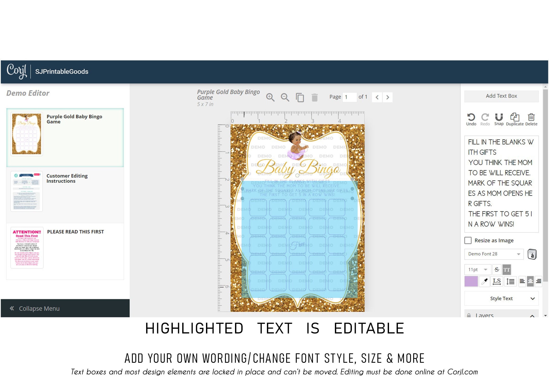The height and width of the screenshot is (392, 549).
Task: Select Customer Editing Instructions item
Action: [x=65, y=195]
